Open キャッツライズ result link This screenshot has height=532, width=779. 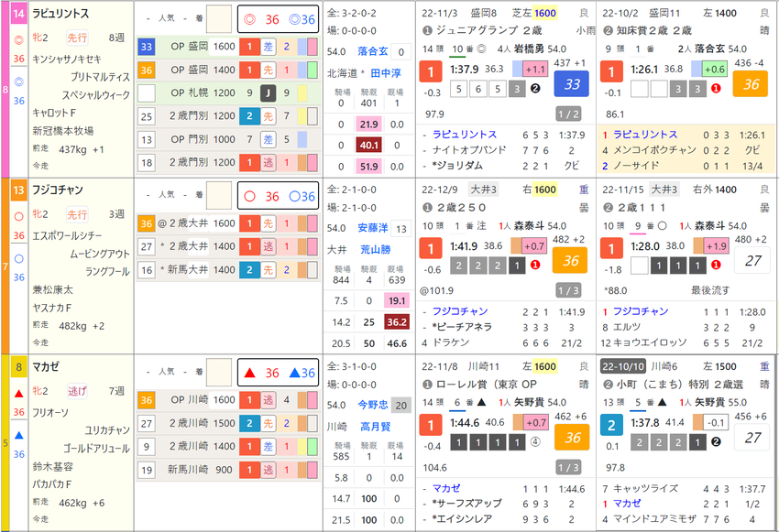point(645,489)
